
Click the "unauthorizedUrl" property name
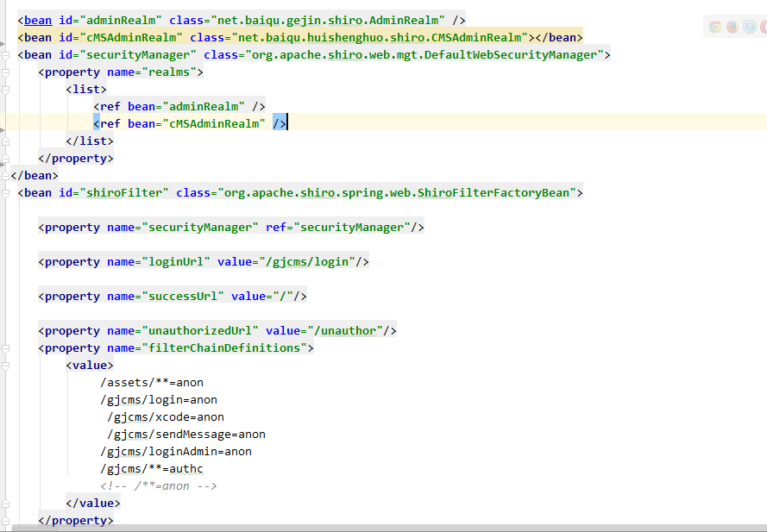pyautogui.click(x=200, y=331)
